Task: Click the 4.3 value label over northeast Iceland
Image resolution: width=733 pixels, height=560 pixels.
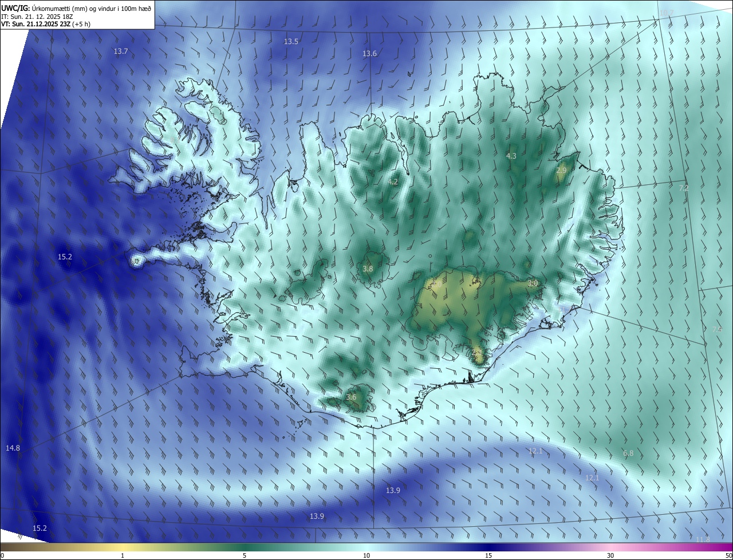Action: coord(511,156)
